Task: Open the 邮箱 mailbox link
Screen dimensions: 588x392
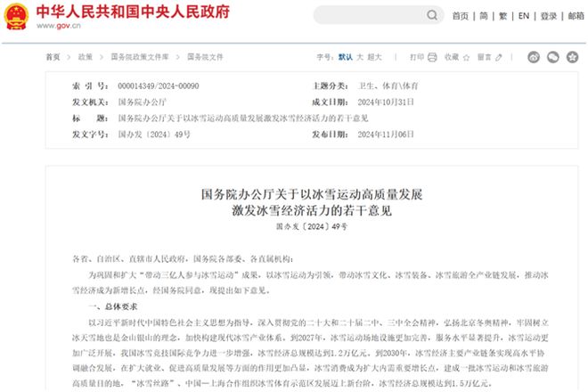Action: 576,16
